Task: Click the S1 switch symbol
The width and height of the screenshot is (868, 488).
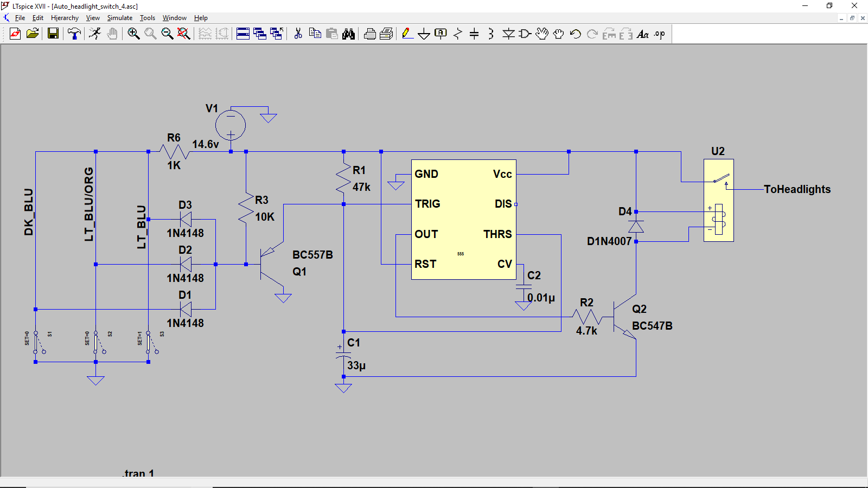Action: (x=39, y=342)
